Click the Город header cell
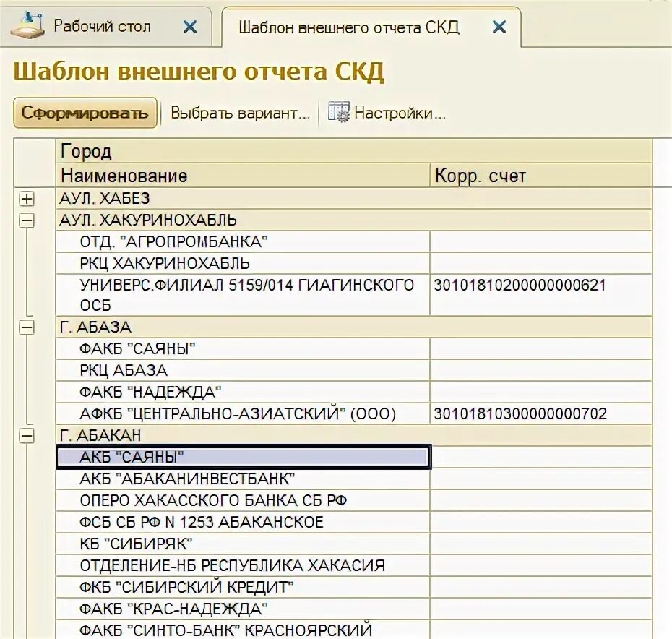 click(x=354, y=151)
